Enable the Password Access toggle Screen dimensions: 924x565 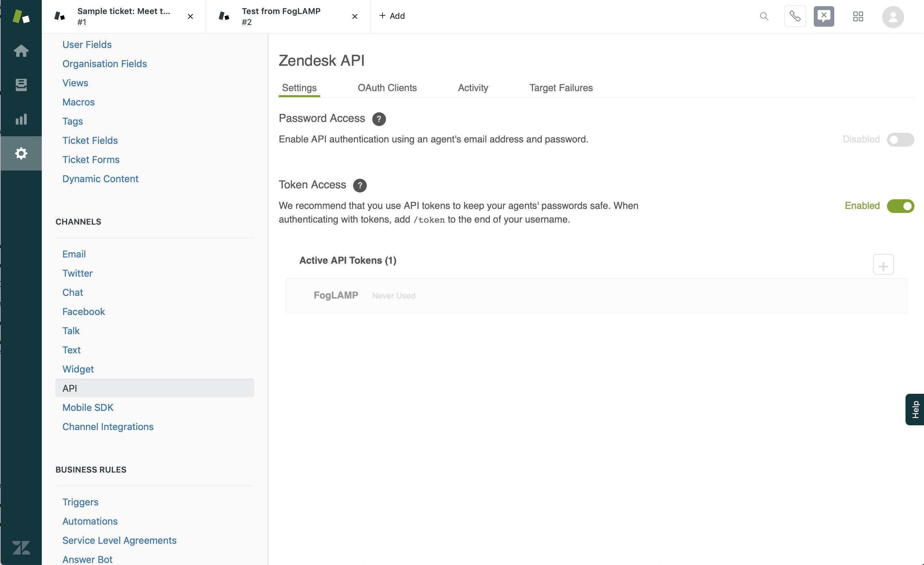pos(900,139)
